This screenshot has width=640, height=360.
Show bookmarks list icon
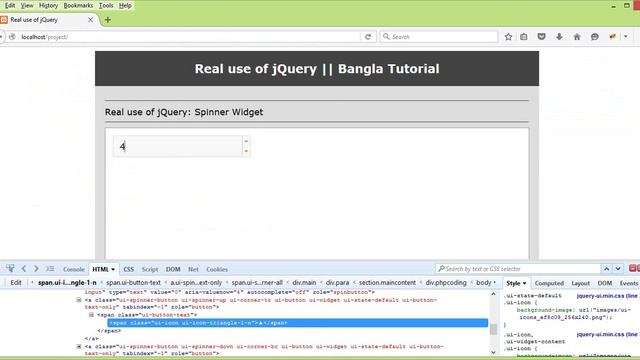coord(524,37)
